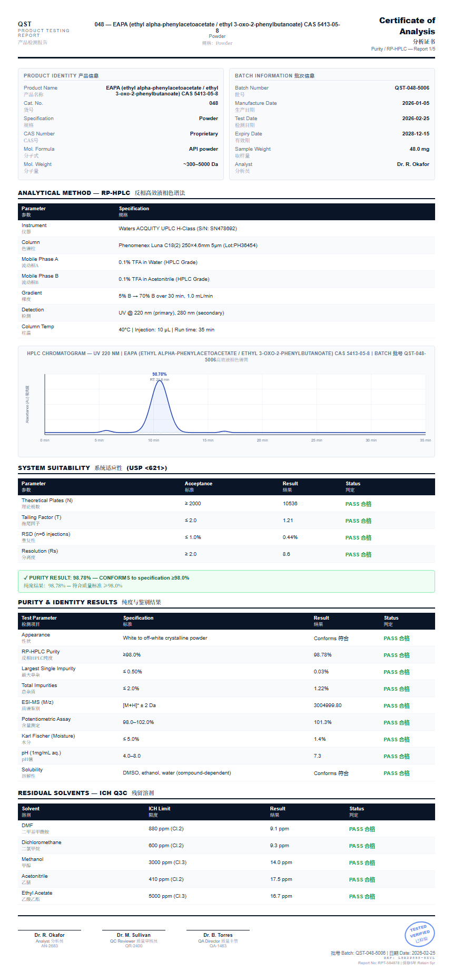
Task: Click 'Dr. M. Sullivan' QC Reviewer signature
Action: tap(134, 935)
